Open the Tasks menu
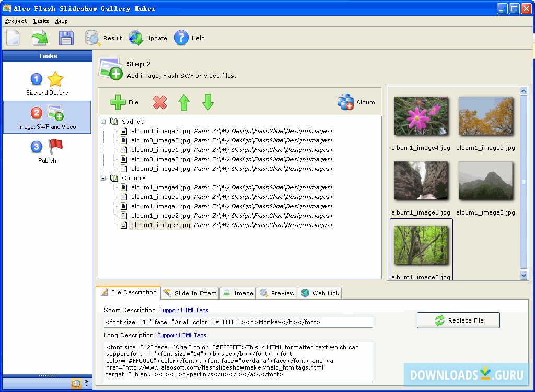 tap(41, 21)
